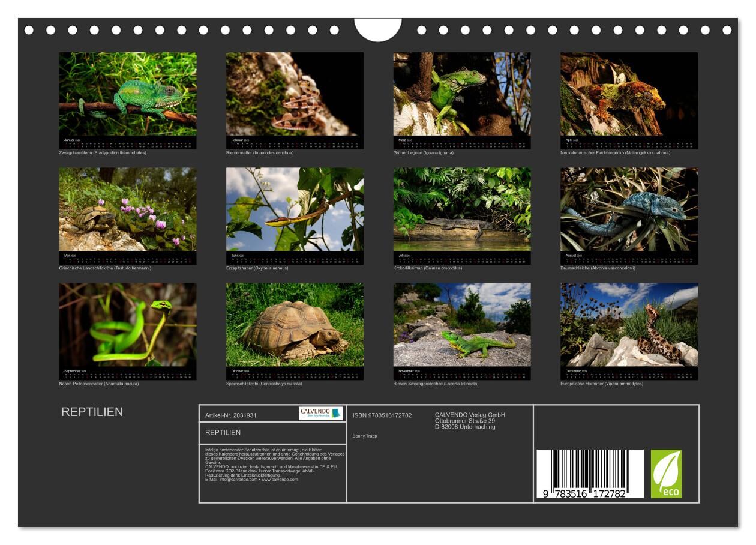This screenshot has width=756, height=545.
Task: Open the September Nasen-Peitschennatter image
Action: click(127, 325)
